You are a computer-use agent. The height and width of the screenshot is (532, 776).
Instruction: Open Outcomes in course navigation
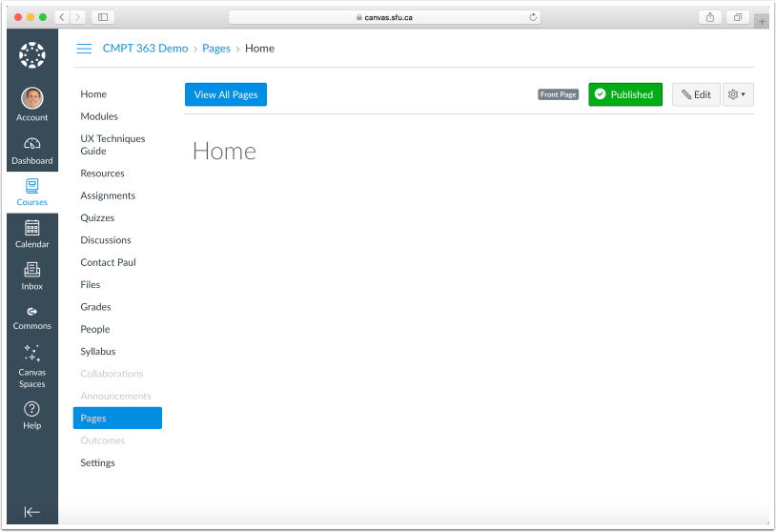(x=103, y=440)
